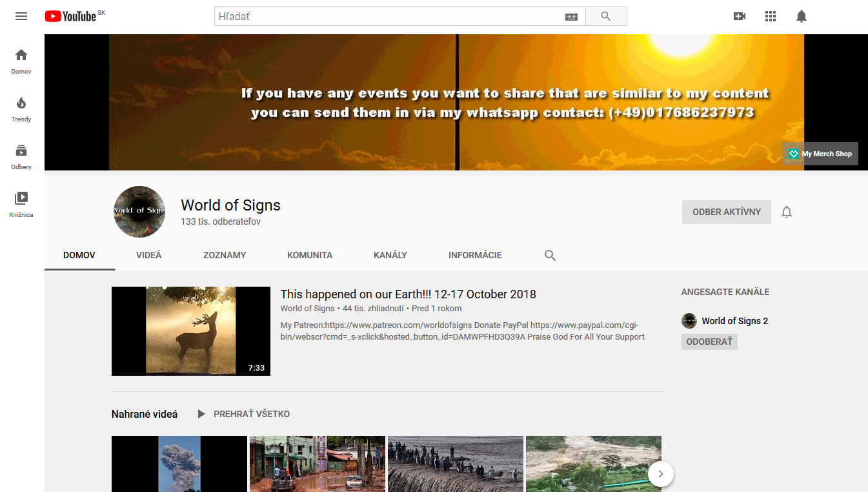Open the people on dam thumbnail
This screenshot has width=868, height=492.
[x=456, y=464]
